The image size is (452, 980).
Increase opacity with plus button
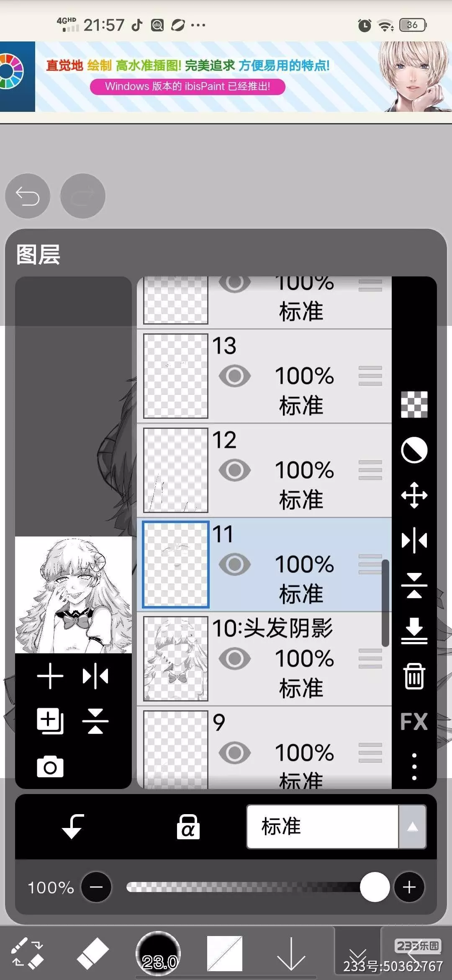[x=409, y=887]
